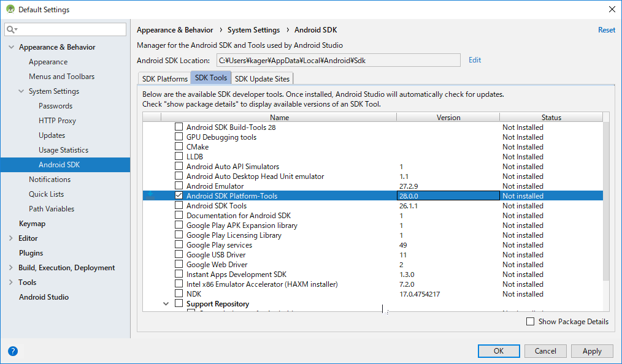Open Usage Statistics settings
Screen dimensions: 622x364
pyautogui.click(x=63, y=150)
